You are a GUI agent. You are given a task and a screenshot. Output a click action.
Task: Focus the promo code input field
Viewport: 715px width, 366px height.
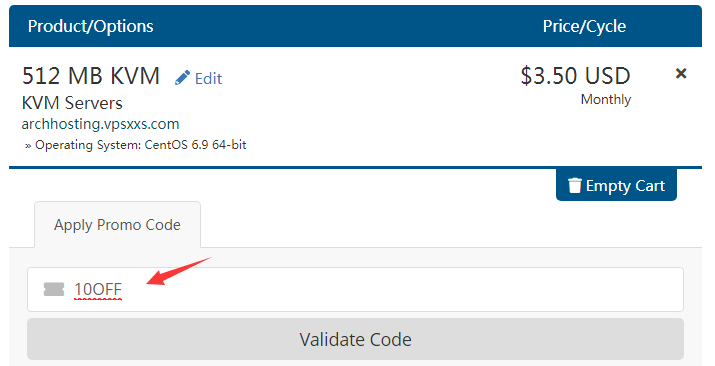pos(355,289)
